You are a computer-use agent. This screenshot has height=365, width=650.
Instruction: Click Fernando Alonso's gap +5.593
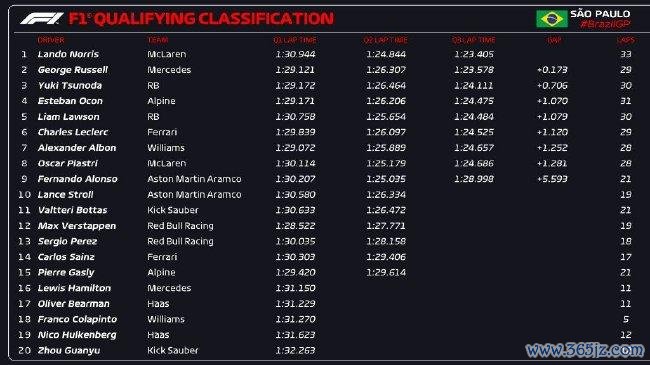click(552, 179)
